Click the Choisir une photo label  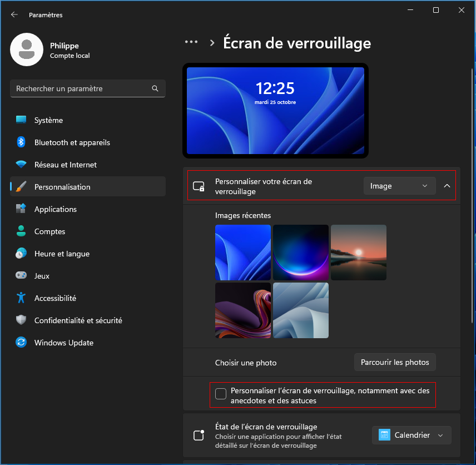click(x=246, y=363)
